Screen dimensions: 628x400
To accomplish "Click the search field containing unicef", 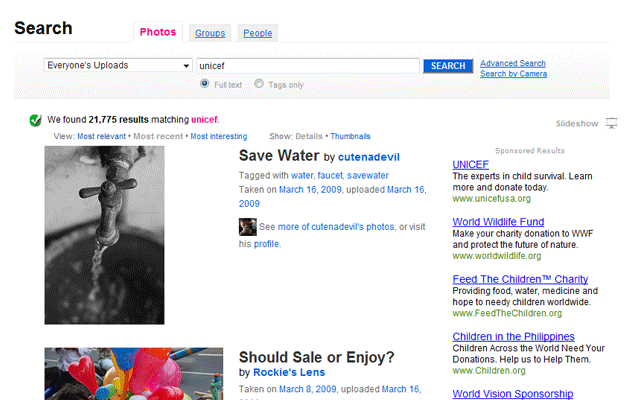I will (x=308, y=66).
